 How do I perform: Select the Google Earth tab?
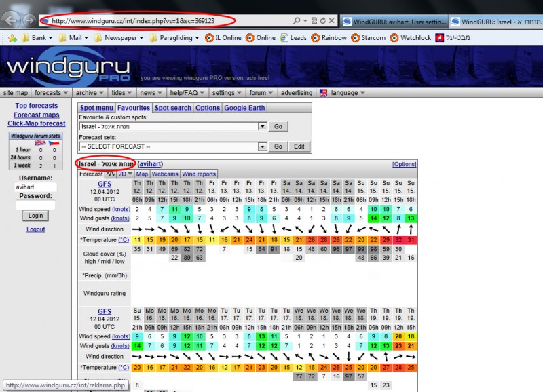coord(244,108)
